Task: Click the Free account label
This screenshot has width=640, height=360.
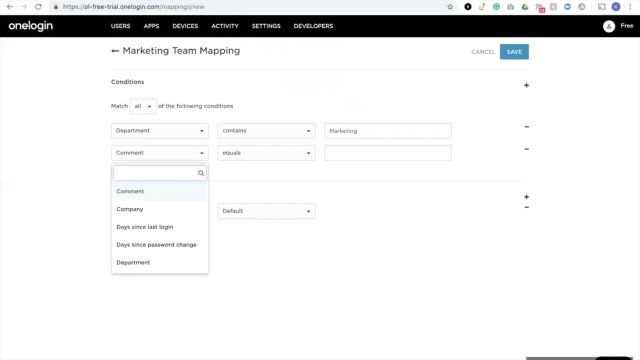Action: (x=627, y=26)
